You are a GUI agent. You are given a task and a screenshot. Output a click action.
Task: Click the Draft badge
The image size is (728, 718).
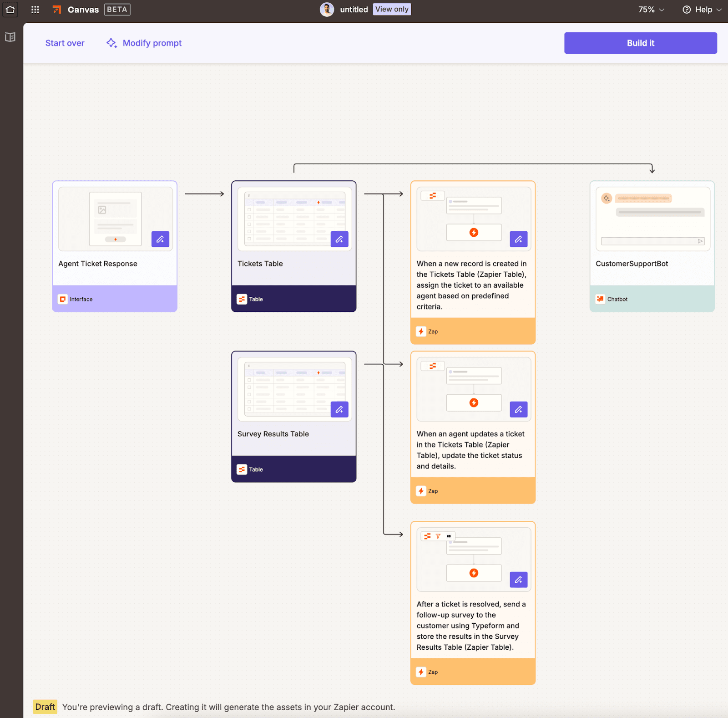click(45, 707)
